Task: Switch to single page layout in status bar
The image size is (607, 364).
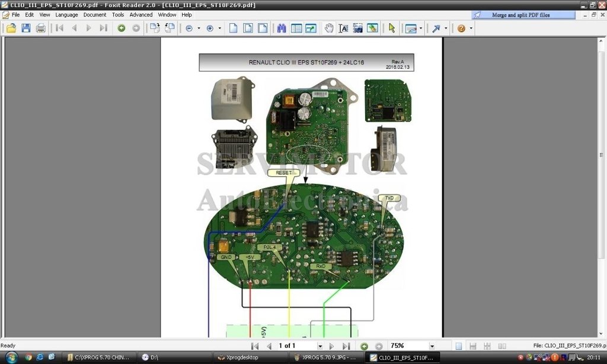Action: (x=458, y=346)
